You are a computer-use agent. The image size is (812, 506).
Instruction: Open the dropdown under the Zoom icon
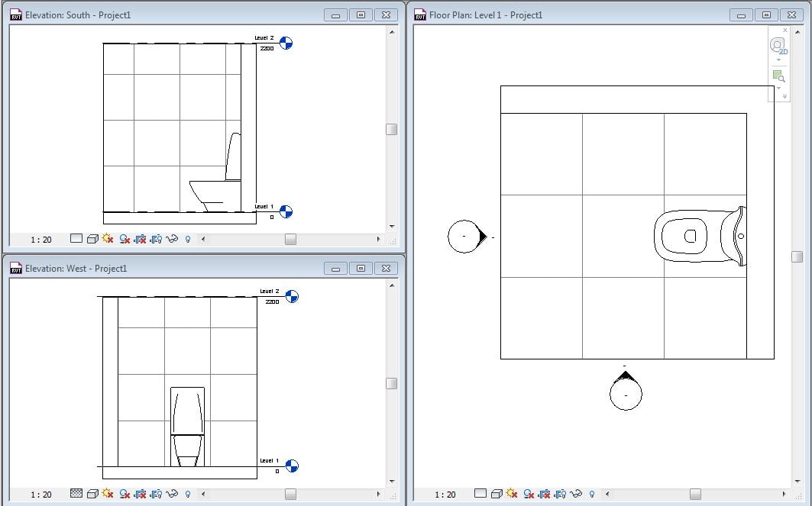coord(778,88)
